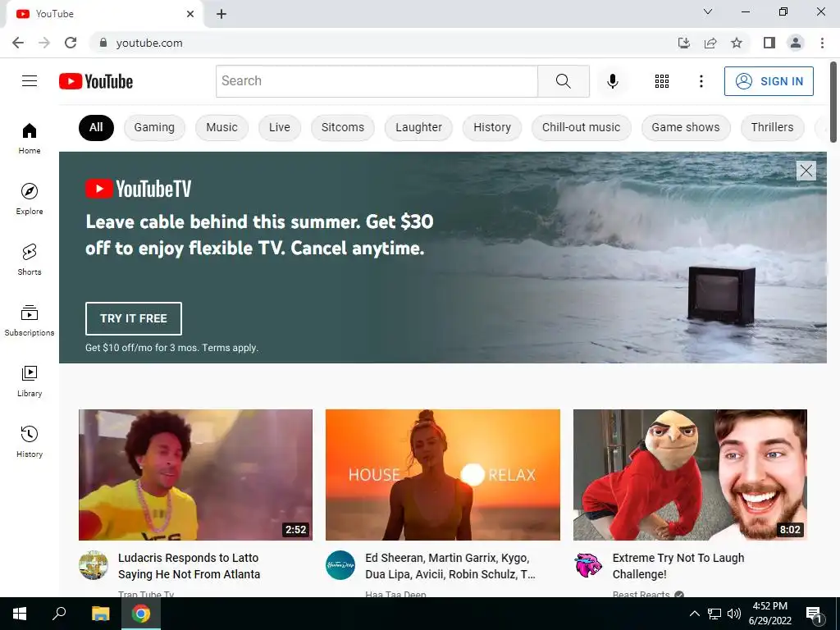Open Trap Tube Tv channel avatar
This screenshot has width=840, height=630.
click(x=94, y=564)
